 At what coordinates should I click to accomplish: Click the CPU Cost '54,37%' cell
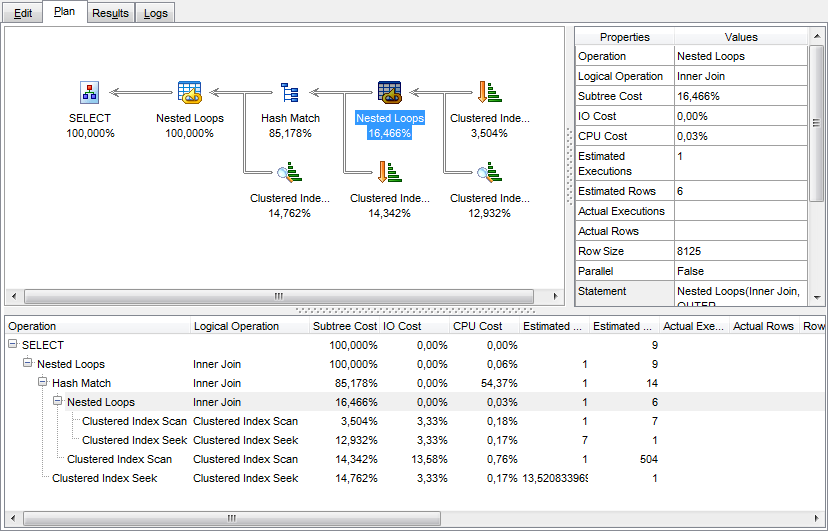coord(484,383)
